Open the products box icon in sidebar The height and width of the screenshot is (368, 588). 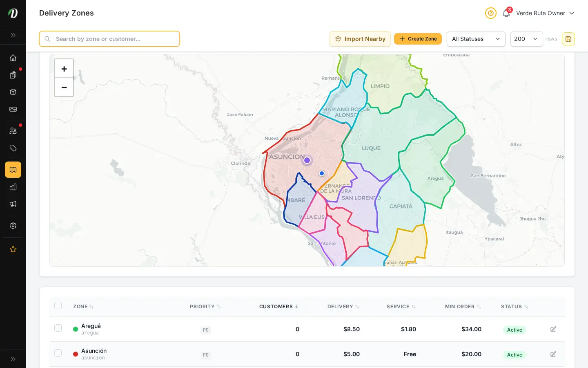[x=13, y=92]
